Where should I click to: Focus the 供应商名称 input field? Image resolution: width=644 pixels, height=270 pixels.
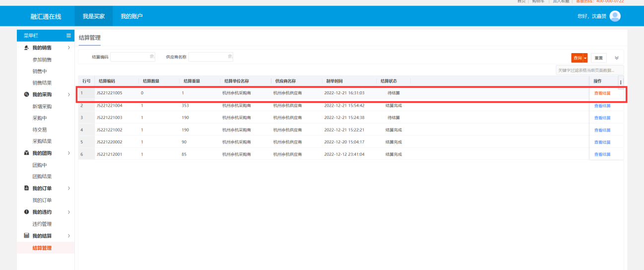tap(211, 57)
